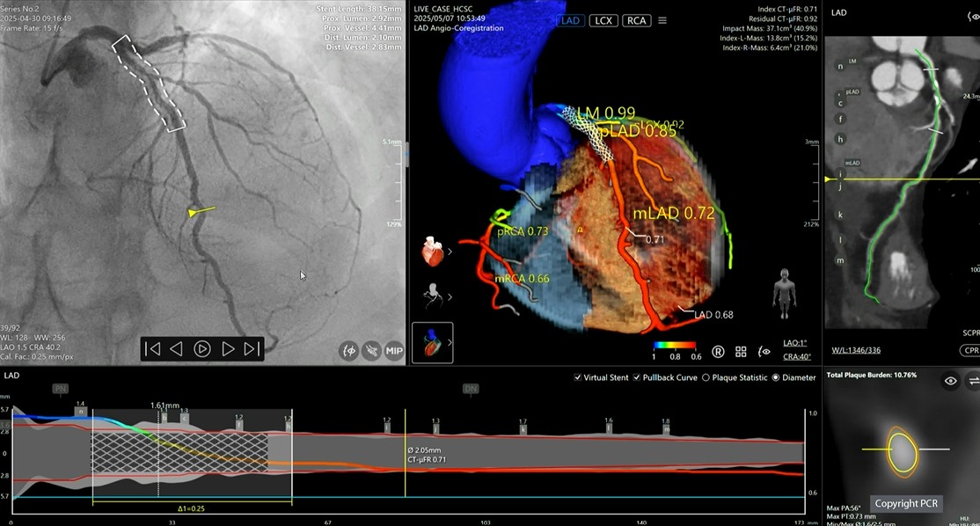Click the h node in CPR panel
The image size is (980, 526).
click(x=840, y=139)
